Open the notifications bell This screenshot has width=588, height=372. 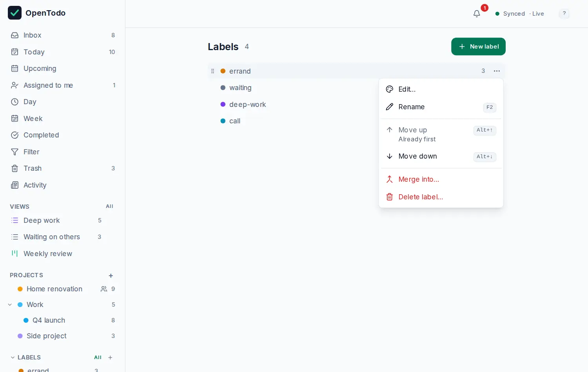tap(477, 14)
